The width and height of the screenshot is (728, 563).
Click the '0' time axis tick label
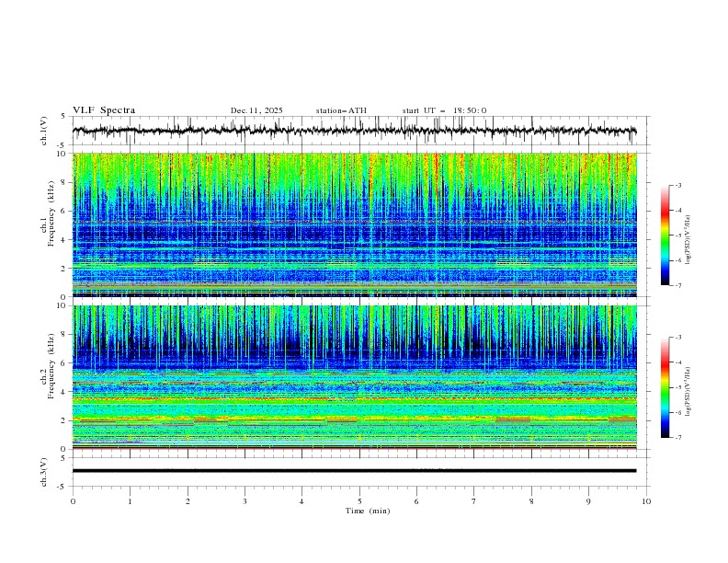click(73, 501)
